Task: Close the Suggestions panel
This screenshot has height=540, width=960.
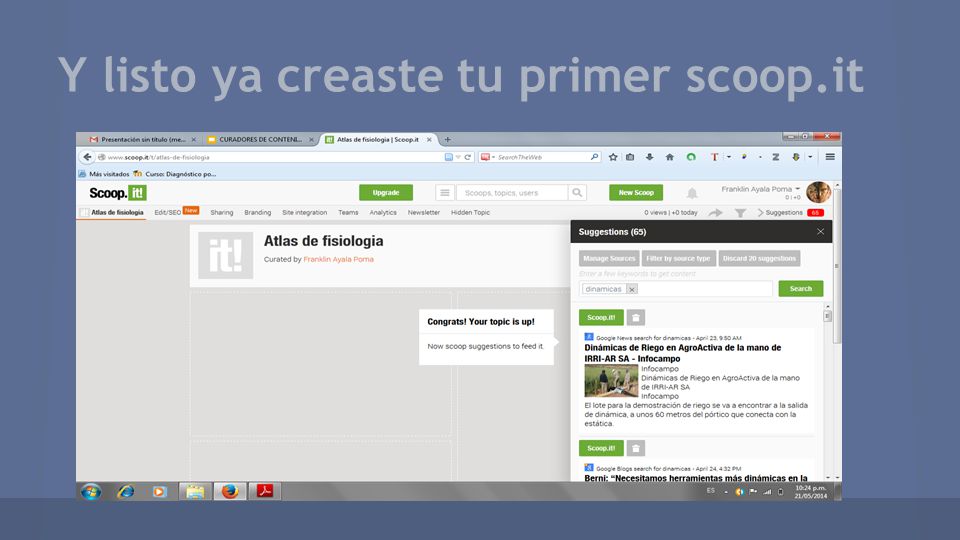Action: coord(820,231)
